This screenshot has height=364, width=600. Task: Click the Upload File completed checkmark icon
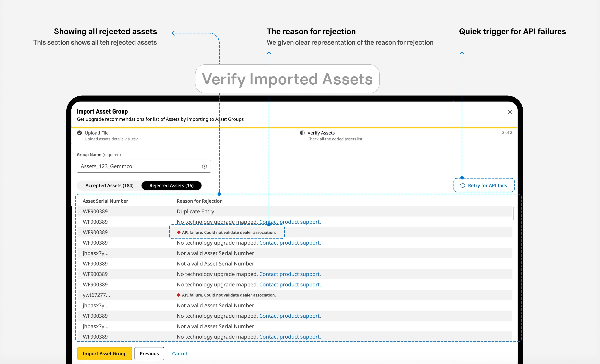point(79,133)
